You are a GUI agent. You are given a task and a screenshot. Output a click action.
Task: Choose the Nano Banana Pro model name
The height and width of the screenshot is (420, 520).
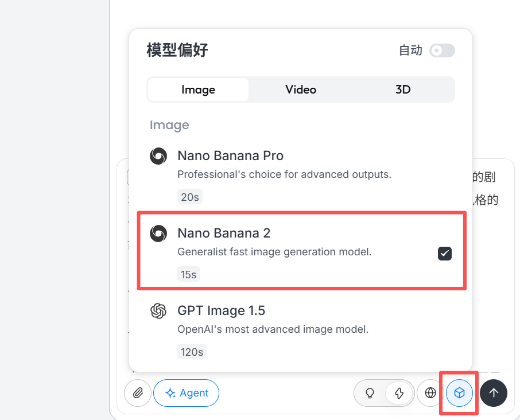[x=230, y=155]
